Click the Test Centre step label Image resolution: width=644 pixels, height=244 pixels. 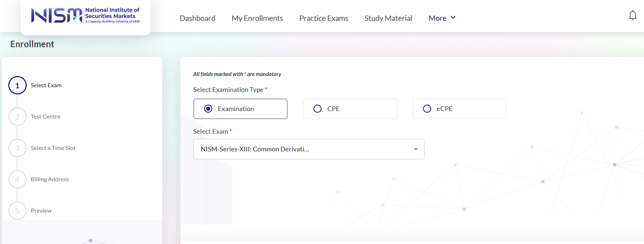click(x=45, y=117)
